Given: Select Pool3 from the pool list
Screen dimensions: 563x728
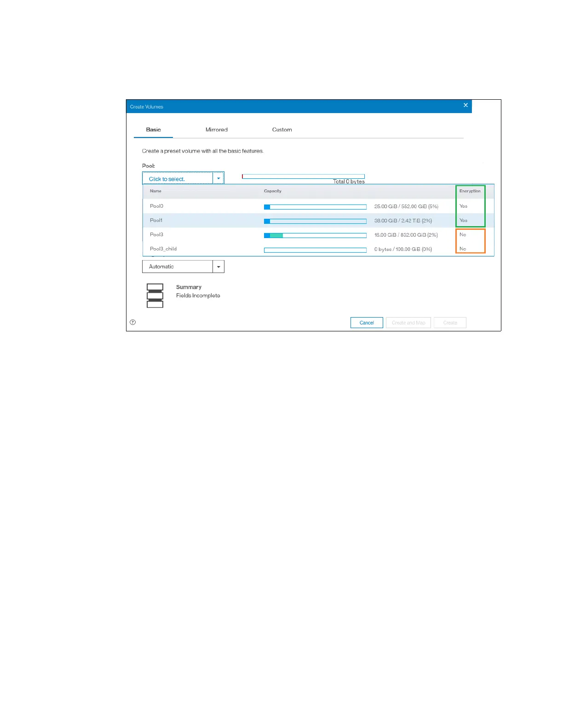Looking at the screenshot, I should tap(318, 235).
